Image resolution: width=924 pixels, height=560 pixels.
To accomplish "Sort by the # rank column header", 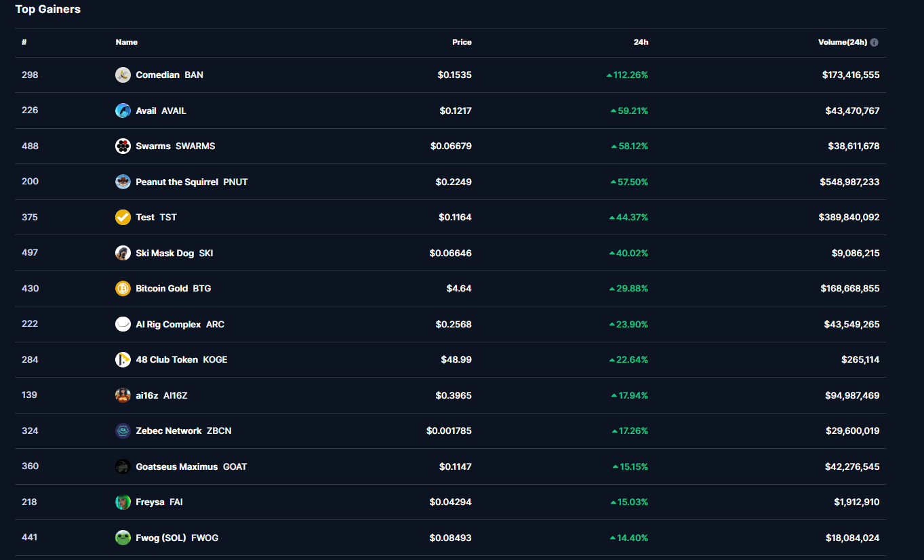I will pyautogui.click(x=24, y=42).
